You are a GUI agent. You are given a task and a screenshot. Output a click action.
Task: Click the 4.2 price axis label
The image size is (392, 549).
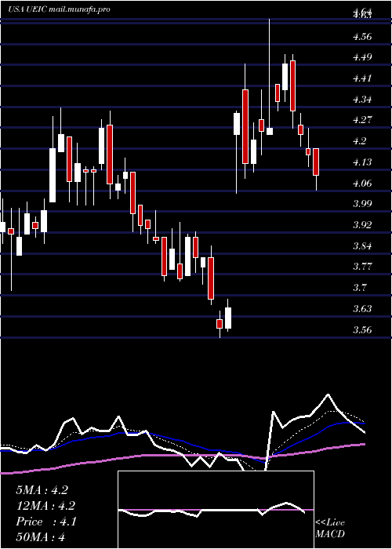pos(361,141)
